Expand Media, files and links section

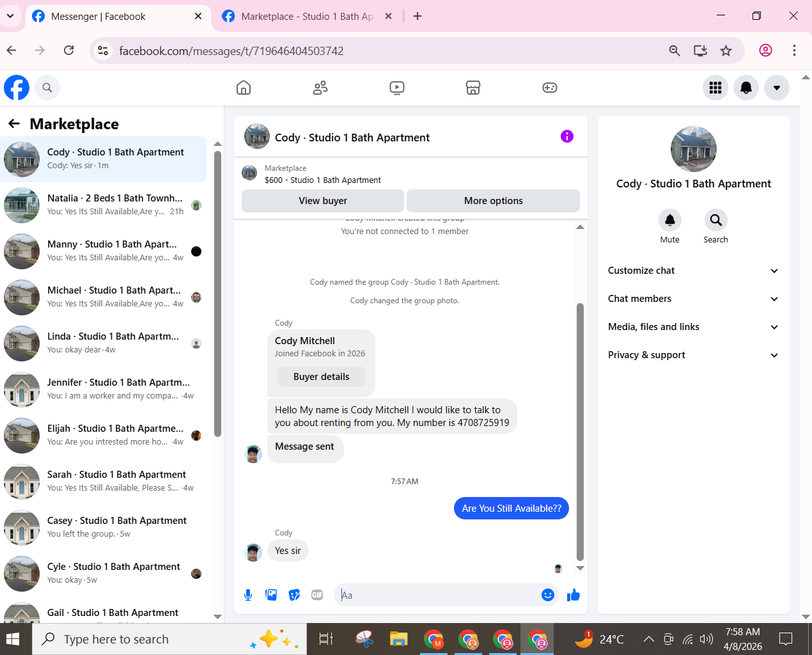(694, 327)
